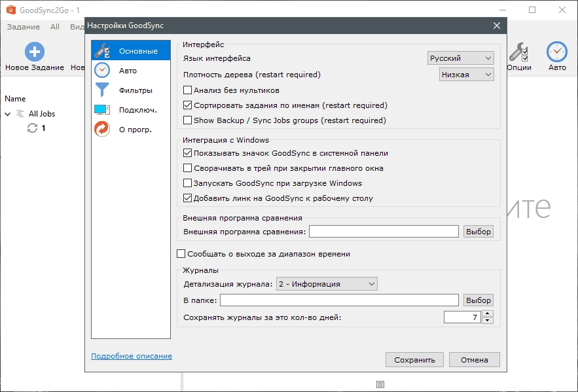This screenshot has width=578, height=392.
Task: Open Детализация журнала dropdown
Action: pyautogui.click(x=327, y=283)
